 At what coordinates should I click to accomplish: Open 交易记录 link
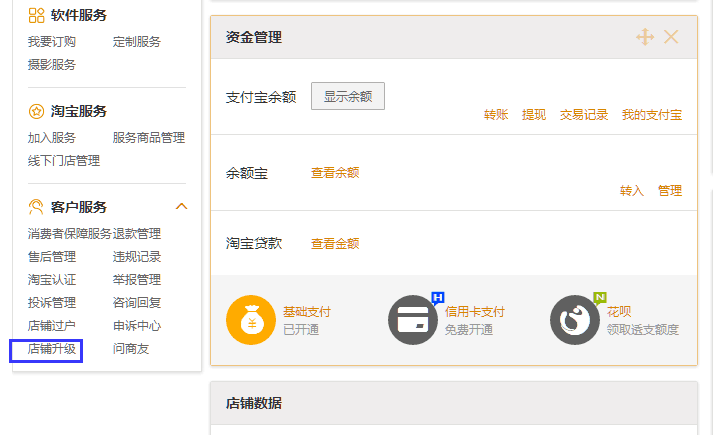[x=584, y=115]
